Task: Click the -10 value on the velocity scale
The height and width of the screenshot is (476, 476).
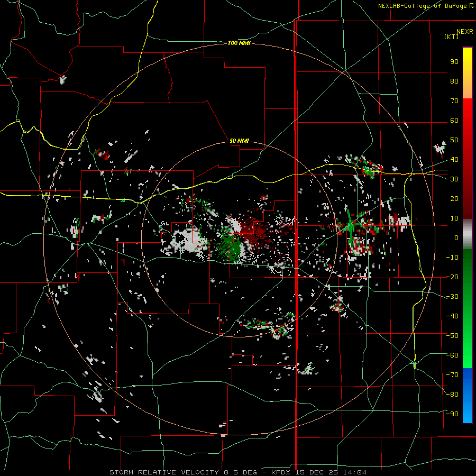Action: click(452, 258)
